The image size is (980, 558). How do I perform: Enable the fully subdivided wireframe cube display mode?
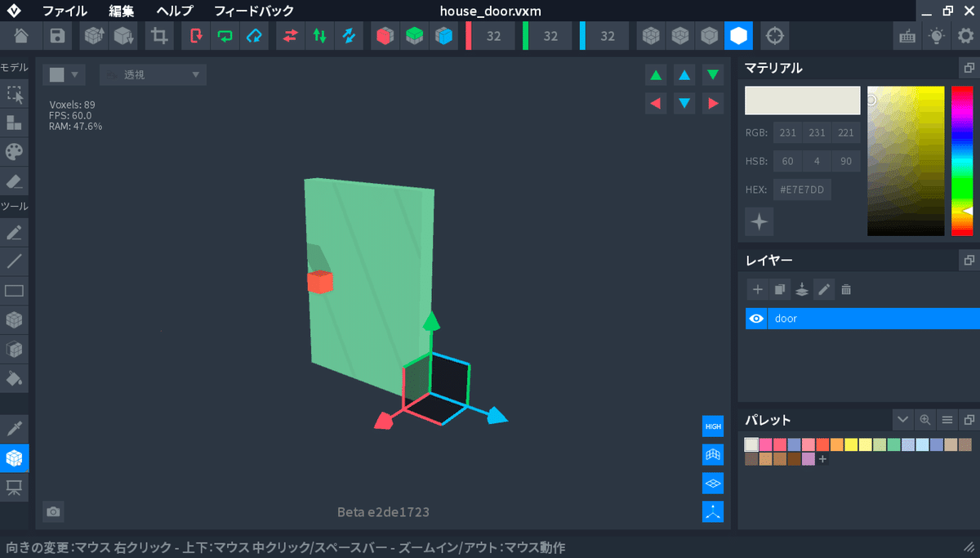pos(651,36)
